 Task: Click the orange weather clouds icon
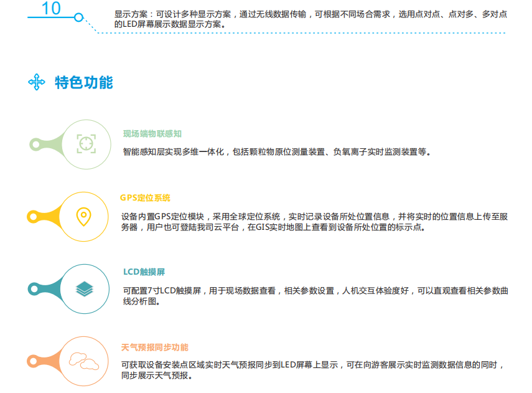pyautogui.click(x=84, y=361)
